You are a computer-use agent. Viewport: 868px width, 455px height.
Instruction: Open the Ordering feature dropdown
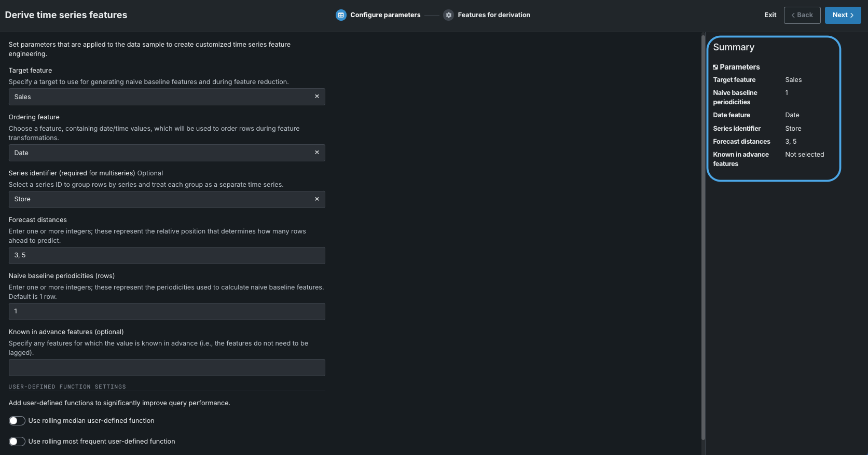(x=161, y=153)
